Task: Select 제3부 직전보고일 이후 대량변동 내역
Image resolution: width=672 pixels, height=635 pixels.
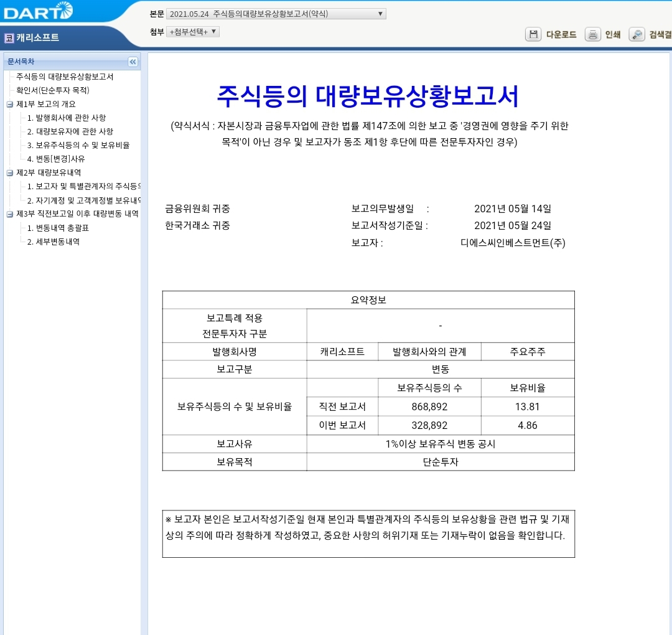Action: 77,214
